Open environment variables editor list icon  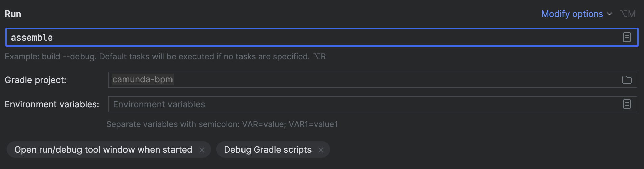tap(627, 104)
